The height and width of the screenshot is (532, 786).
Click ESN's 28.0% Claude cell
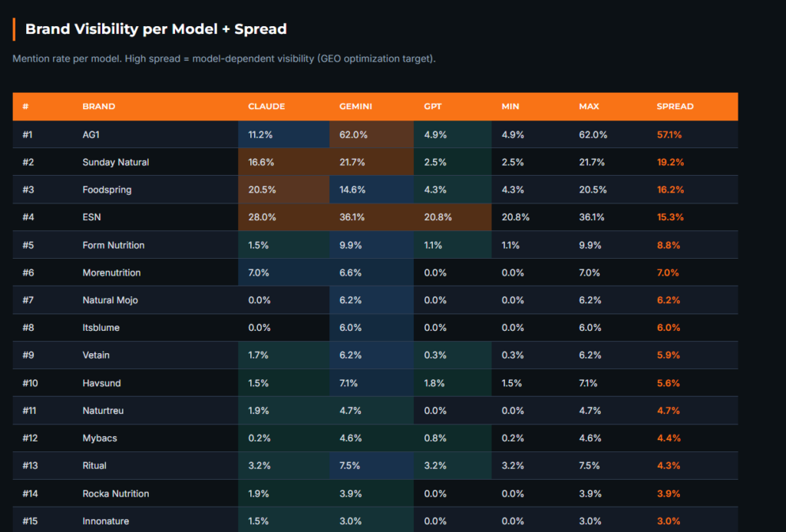point(284,217)
